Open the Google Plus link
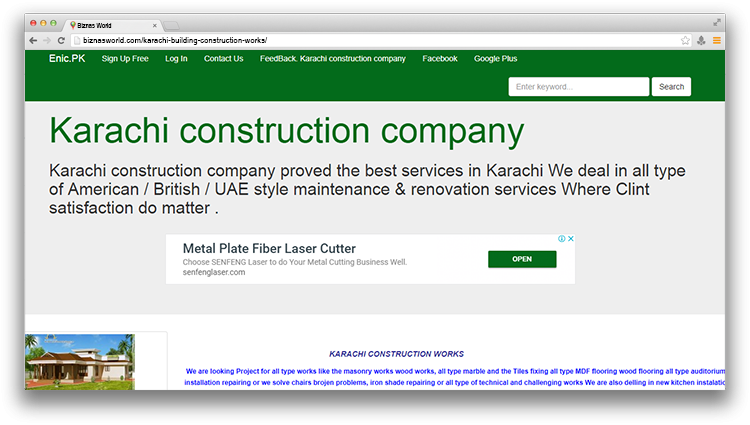Screen dimensions: 750x425 point(495,59)
